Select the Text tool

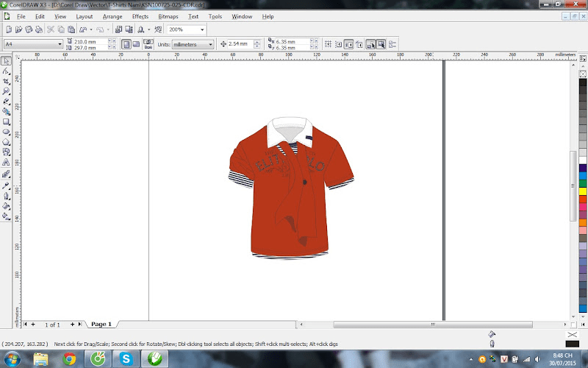(6, 162)
